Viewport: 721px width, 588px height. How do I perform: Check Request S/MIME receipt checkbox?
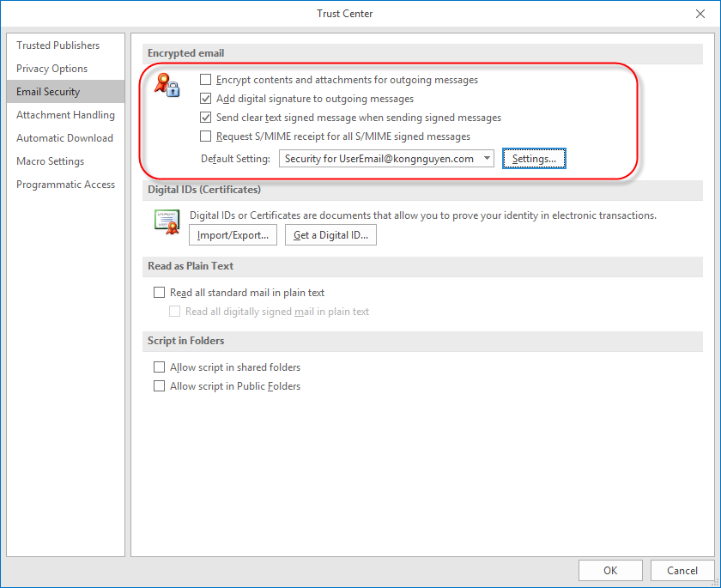[205, 136]
